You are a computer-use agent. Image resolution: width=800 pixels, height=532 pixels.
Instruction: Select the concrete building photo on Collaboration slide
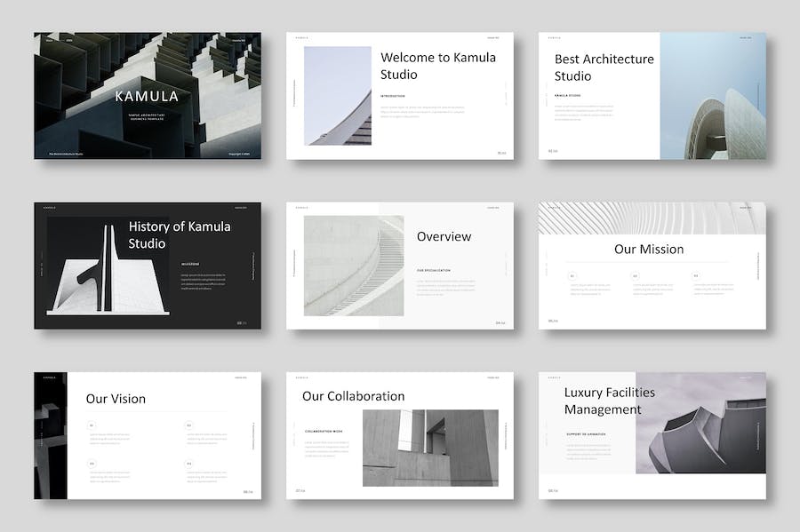tap(430, 448)
